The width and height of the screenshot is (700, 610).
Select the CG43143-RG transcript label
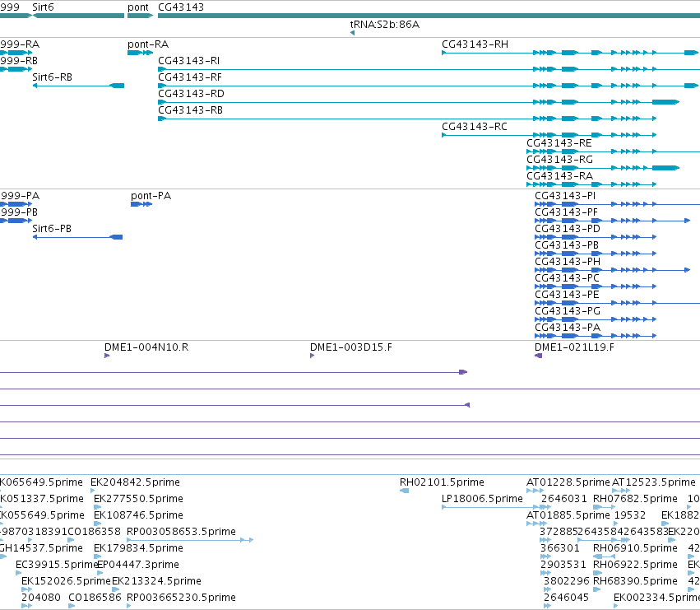click(560, 160)
